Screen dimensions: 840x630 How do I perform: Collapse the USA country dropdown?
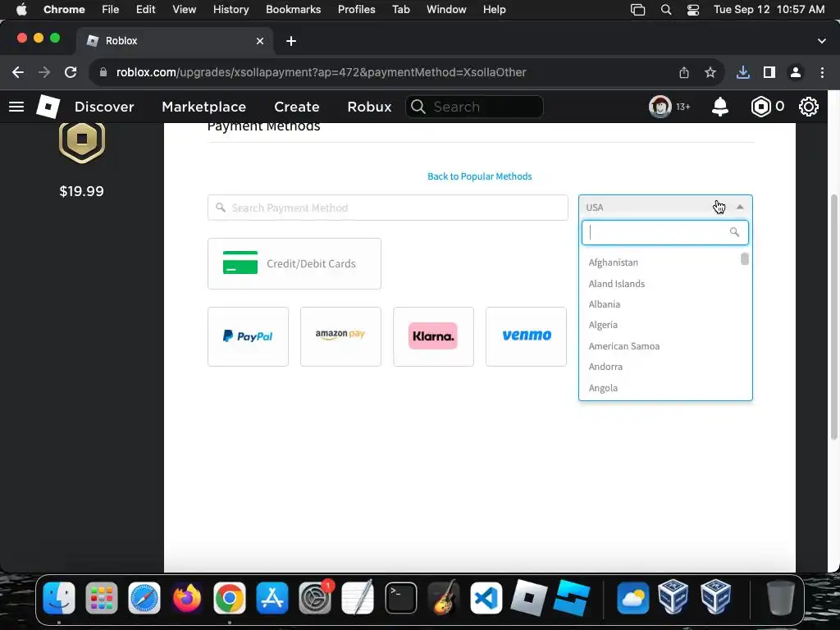pyautogui.click(x=665, y=208)
